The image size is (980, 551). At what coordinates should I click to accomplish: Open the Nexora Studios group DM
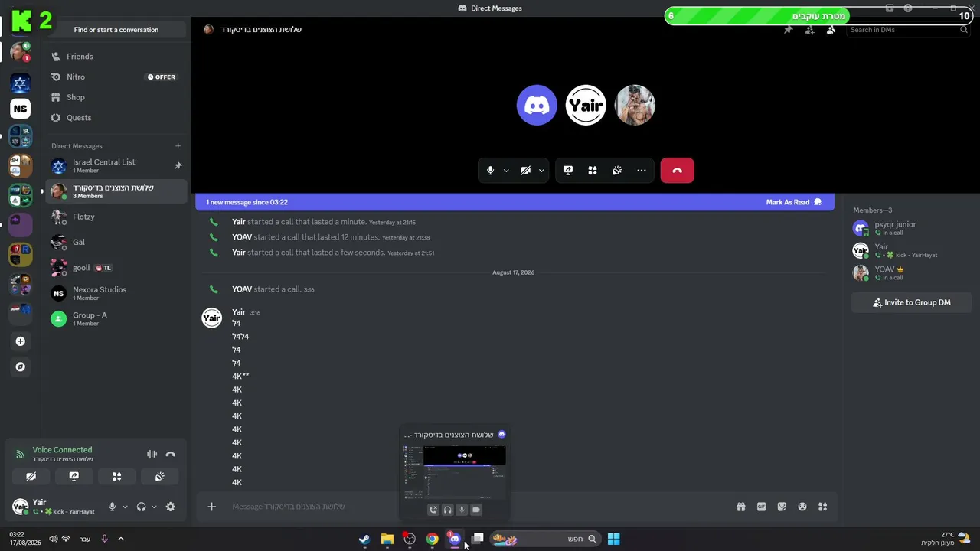point(115,293)
